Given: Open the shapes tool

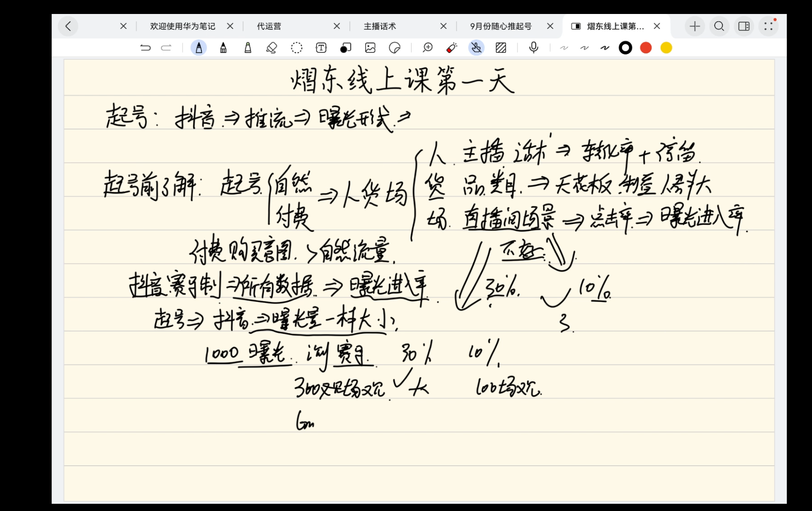Looking at the screenshot, I should pyautogui.click(x=346, y=48).
